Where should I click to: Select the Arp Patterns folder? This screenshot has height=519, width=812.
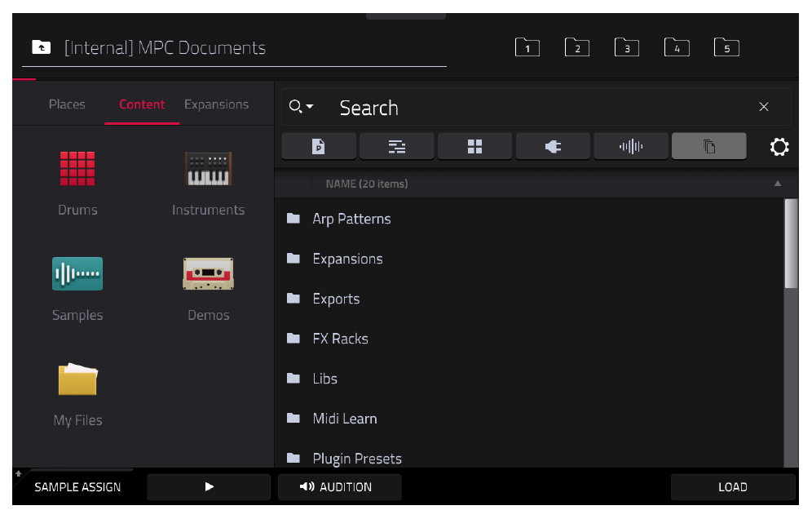(529, 218)
